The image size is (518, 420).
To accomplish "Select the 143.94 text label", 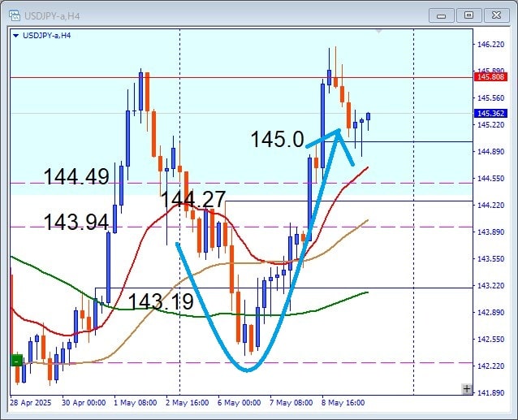I will 76,222.
